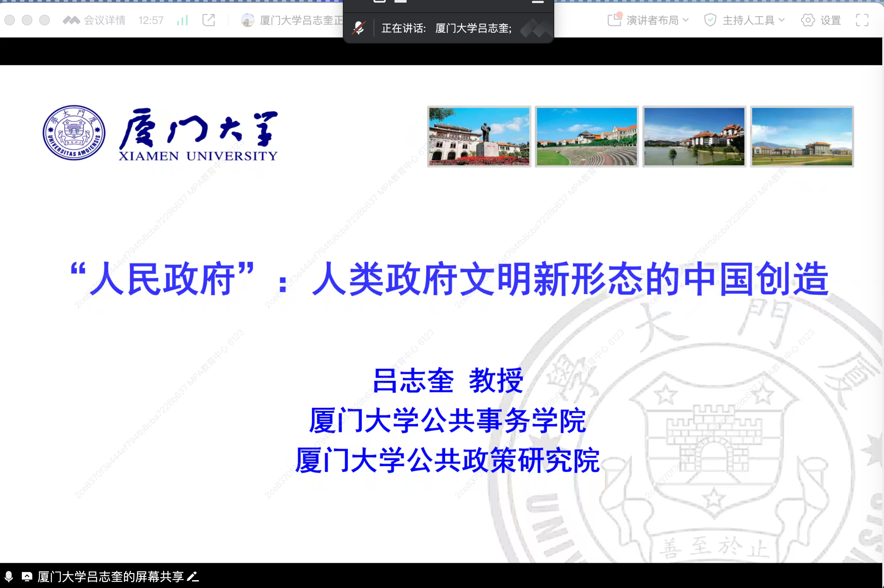This screenshot has height=588, width=884.
Task: Click the Xiamen University round seal logo
Action: [x=74, y=133]
